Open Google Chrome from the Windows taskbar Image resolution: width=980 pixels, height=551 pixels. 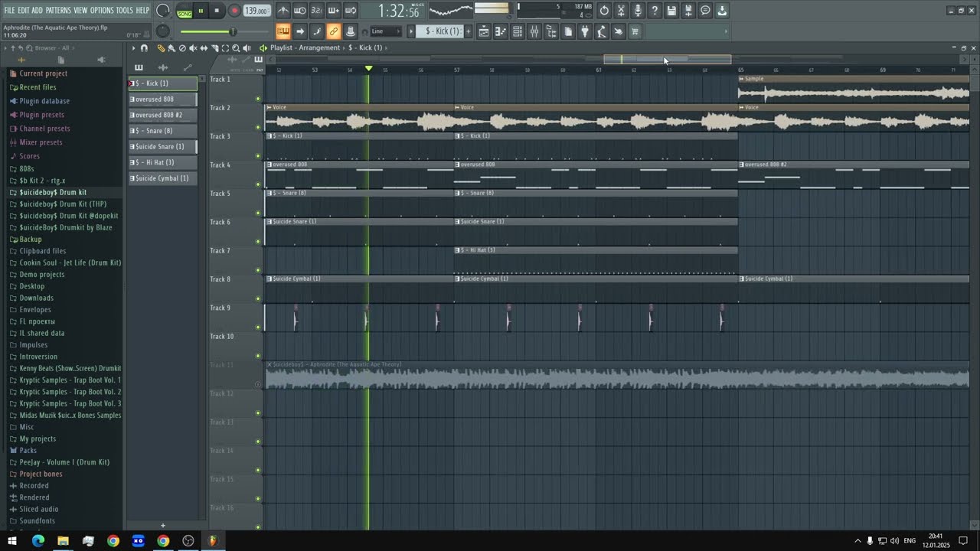coord(113,541)
